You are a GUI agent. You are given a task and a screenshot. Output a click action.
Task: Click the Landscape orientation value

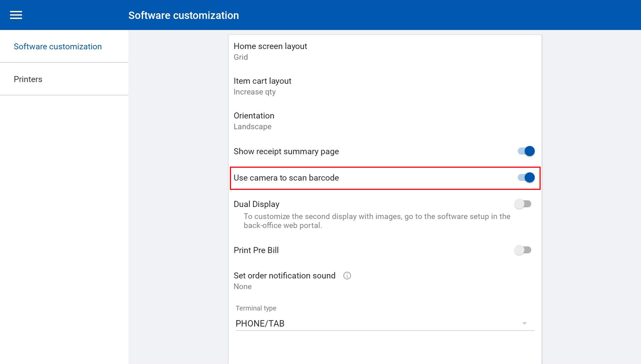[x=252, y=127]
